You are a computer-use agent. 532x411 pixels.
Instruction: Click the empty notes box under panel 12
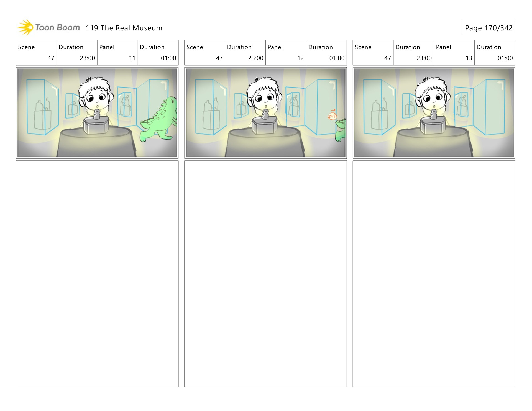pos(265,274)
